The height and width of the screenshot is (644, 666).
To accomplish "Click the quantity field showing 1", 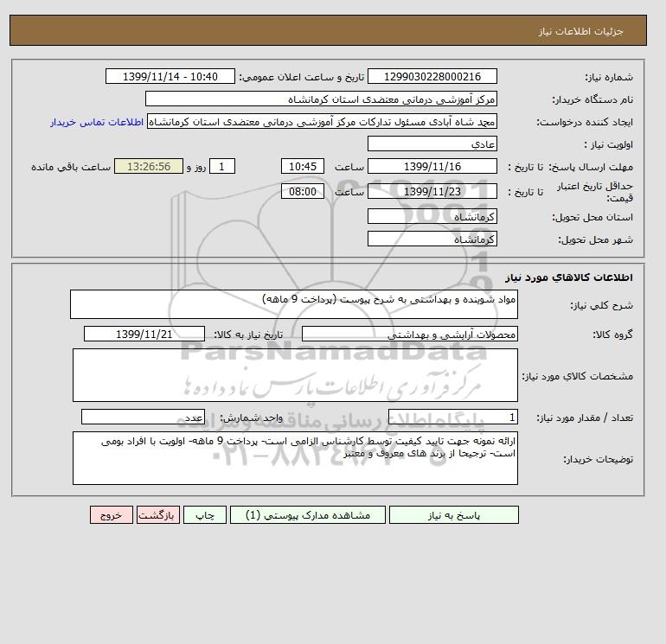I will coord(452,417).
